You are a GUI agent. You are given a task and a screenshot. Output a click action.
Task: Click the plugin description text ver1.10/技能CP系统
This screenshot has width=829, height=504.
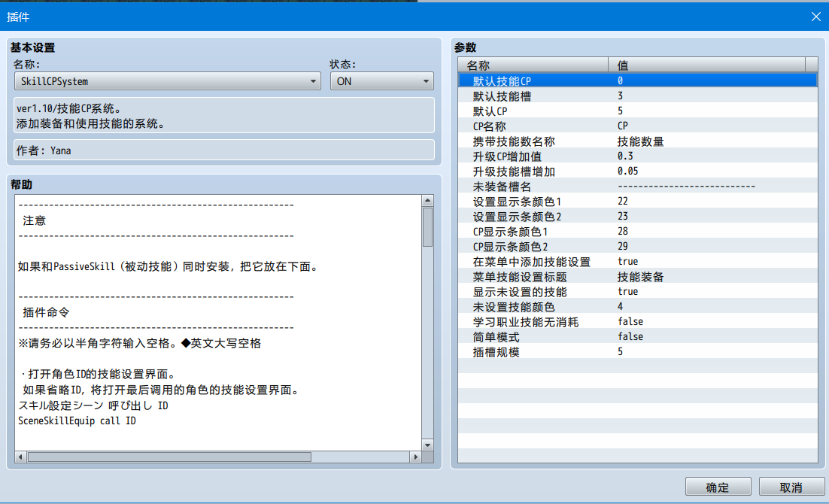[68, 108]
